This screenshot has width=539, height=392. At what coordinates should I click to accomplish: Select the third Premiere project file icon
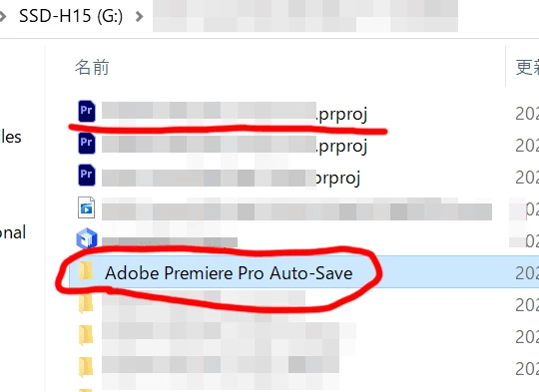[x=86, y=175]
